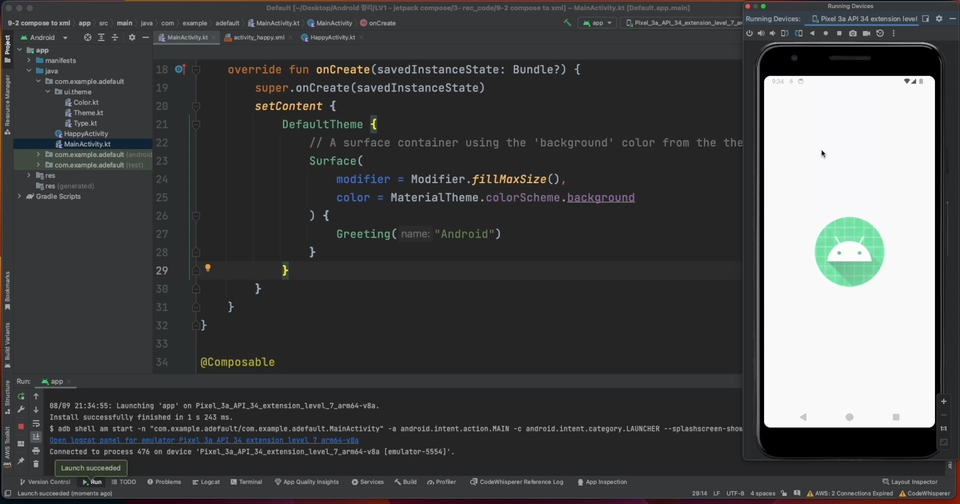
Task: Click up arrow in Run console toolbar
Action: 36,396
